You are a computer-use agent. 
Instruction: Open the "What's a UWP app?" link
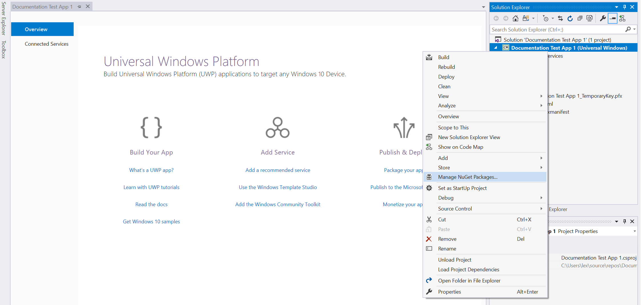coord(151,170)
